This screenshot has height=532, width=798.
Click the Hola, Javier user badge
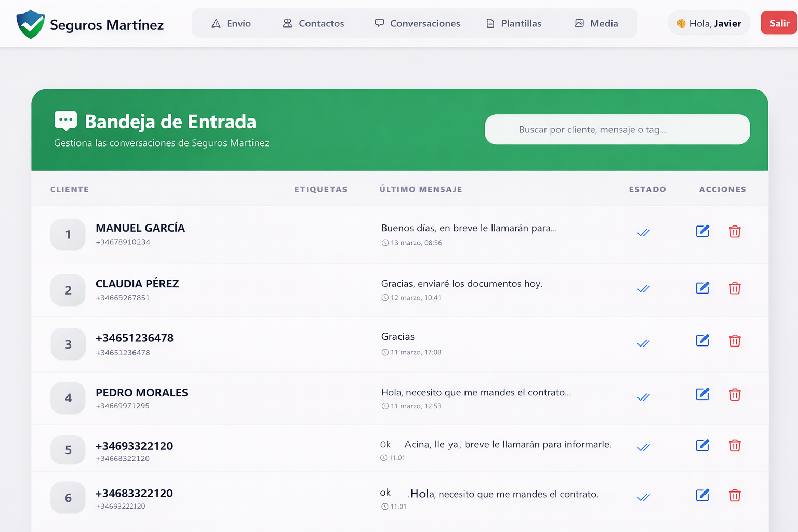click(709, 23)
